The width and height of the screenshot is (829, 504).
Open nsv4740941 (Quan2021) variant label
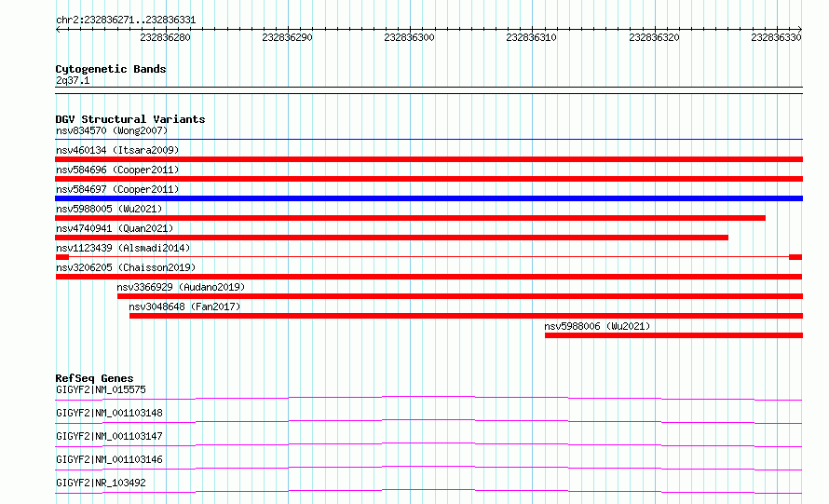[x=115, y=228]
